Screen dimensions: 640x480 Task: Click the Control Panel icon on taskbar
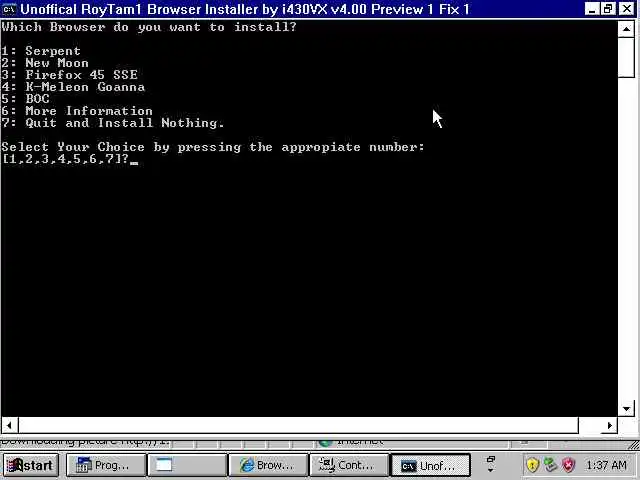(327, 465)
